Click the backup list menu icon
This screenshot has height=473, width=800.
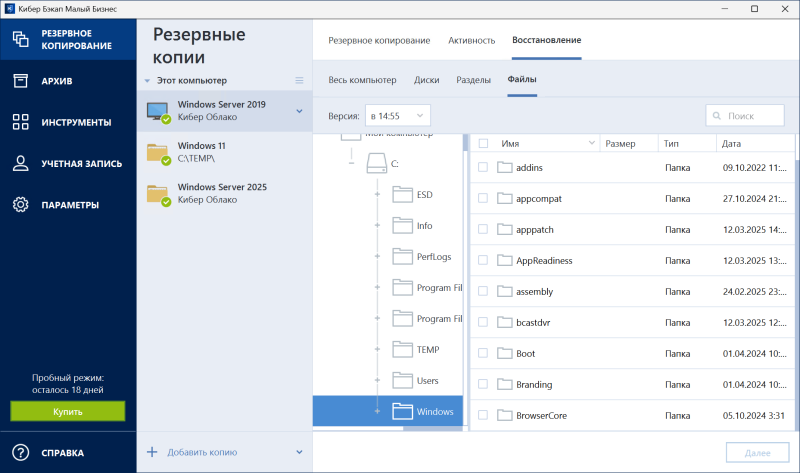[x=299, y=80]
